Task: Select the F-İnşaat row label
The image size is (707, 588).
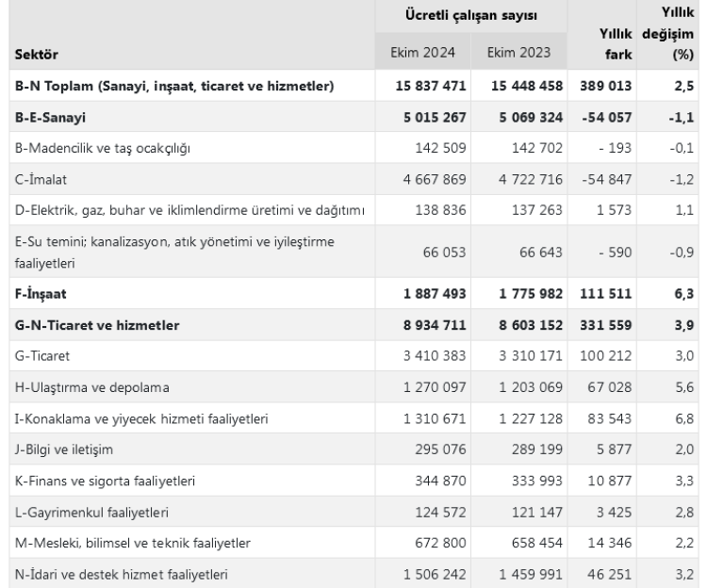Action: (x=43, y=295)
